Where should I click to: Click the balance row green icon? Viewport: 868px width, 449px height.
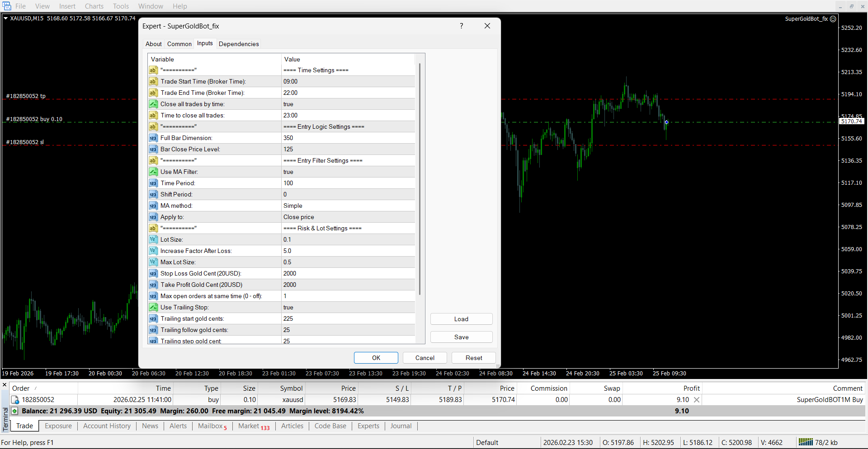pos(15,411)
